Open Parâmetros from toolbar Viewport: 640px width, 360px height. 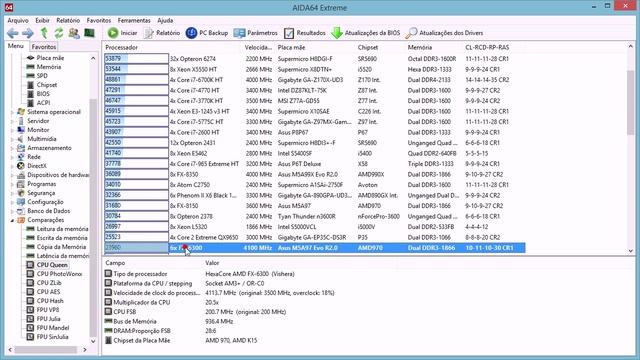click(255, 33)
